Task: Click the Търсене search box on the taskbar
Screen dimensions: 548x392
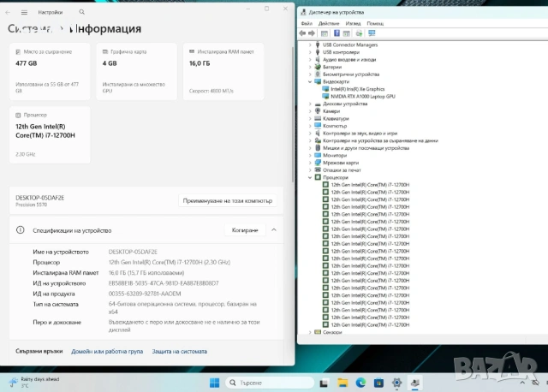Action: coord(270,383)
